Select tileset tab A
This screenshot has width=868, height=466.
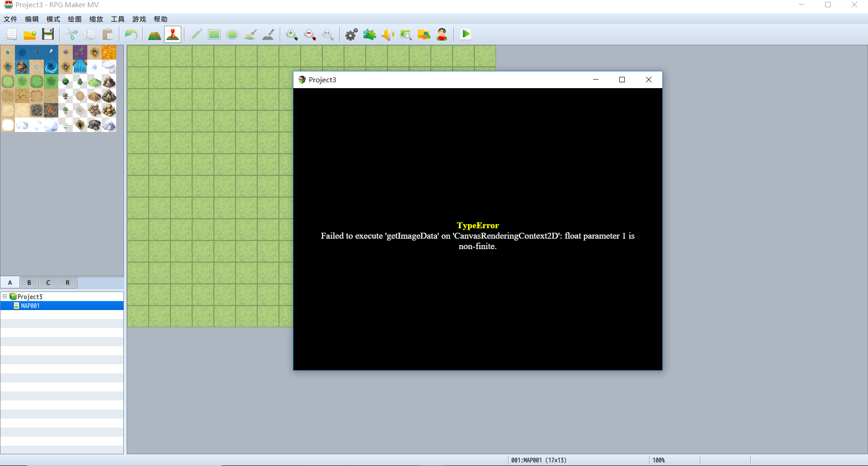pyautogui.click(x=10, y=282)
